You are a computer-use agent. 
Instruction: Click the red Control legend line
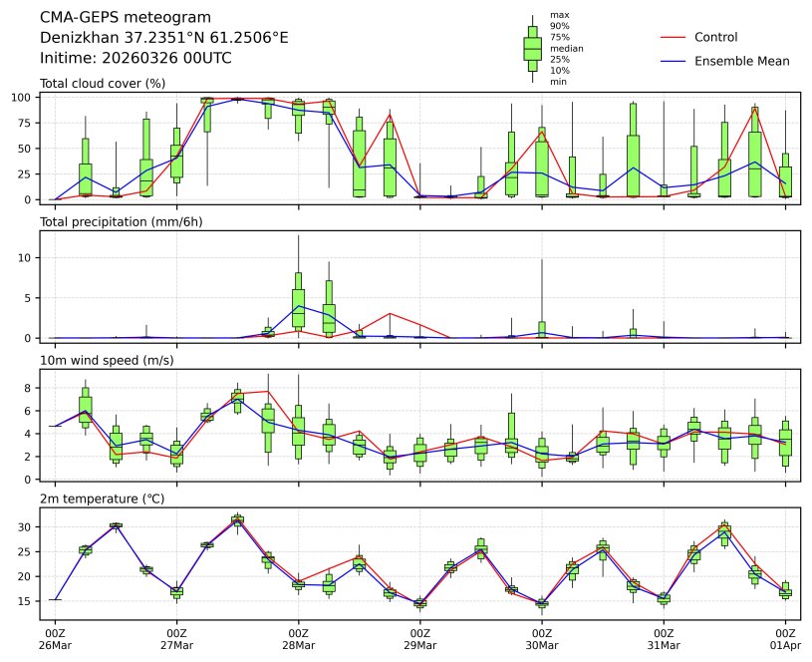coord(673,37)
